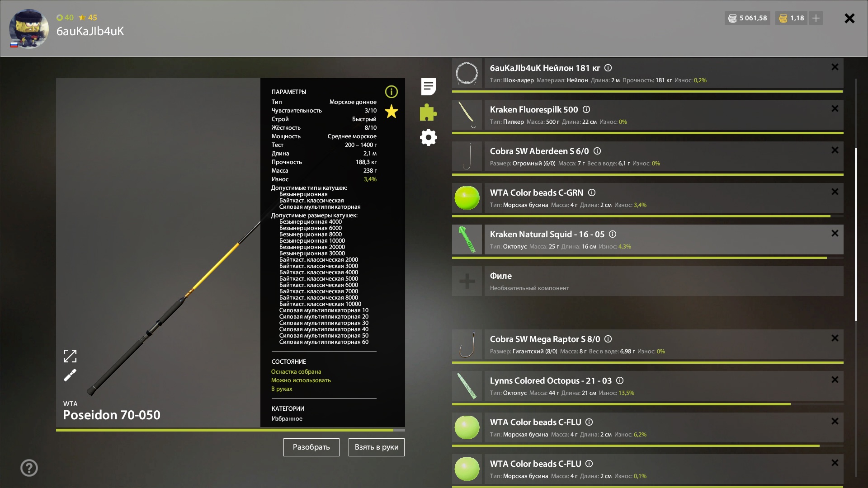Open the puzzle piece components icon

point(428,112)
